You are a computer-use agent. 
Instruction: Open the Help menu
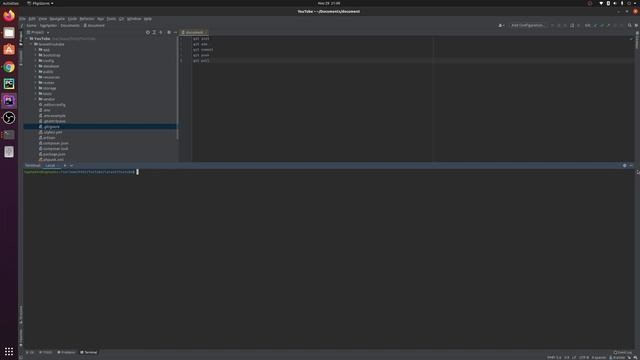148,19
